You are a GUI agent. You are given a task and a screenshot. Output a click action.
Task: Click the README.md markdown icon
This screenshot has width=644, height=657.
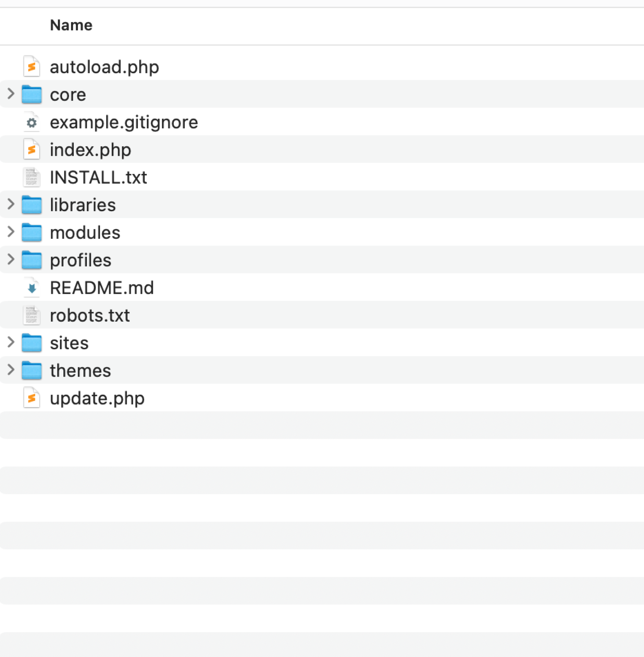[x=32, y=288]
